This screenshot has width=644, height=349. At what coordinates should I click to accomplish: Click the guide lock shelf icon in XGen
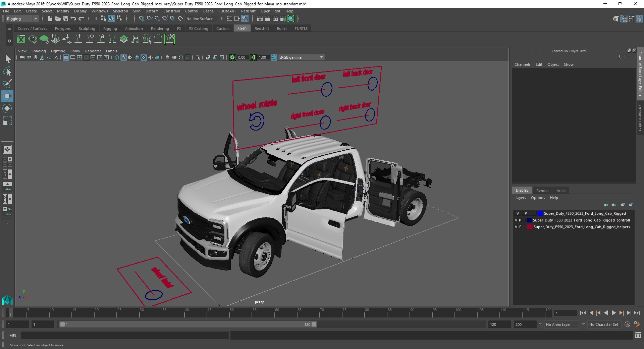tap(101, 39)
